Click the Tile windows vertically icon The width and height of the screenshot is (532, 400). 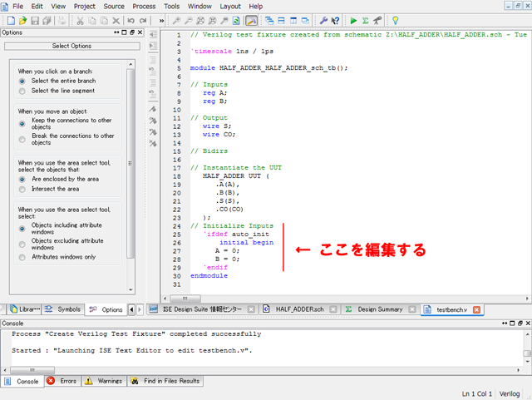click(x=293, y=21)
